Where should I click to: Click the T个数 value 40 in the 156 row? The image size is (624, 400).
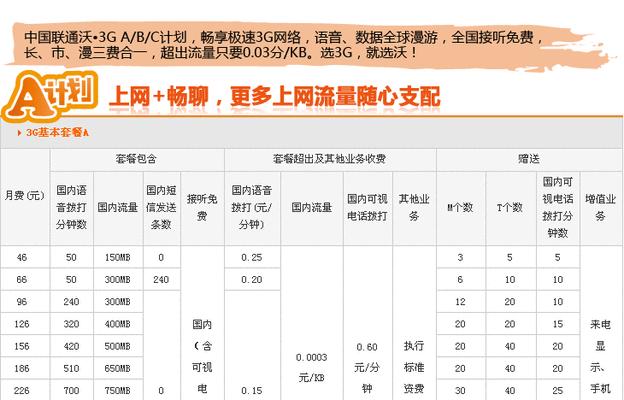click(510, 346)
